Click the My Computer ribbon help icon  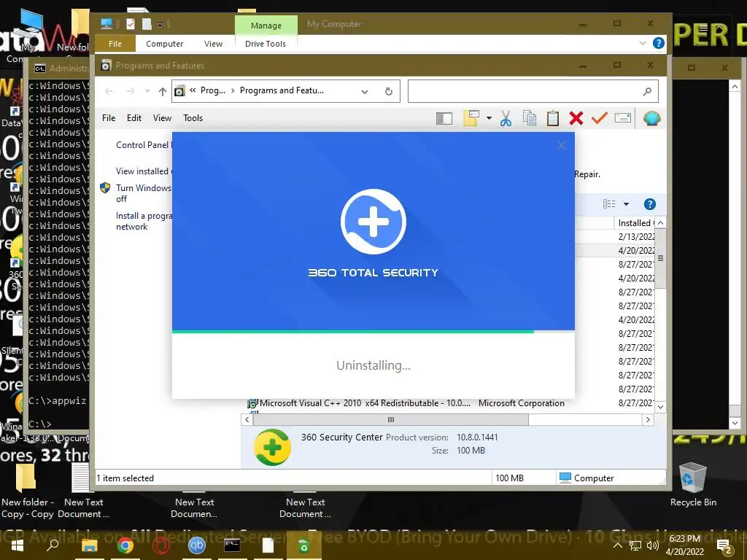659,43
